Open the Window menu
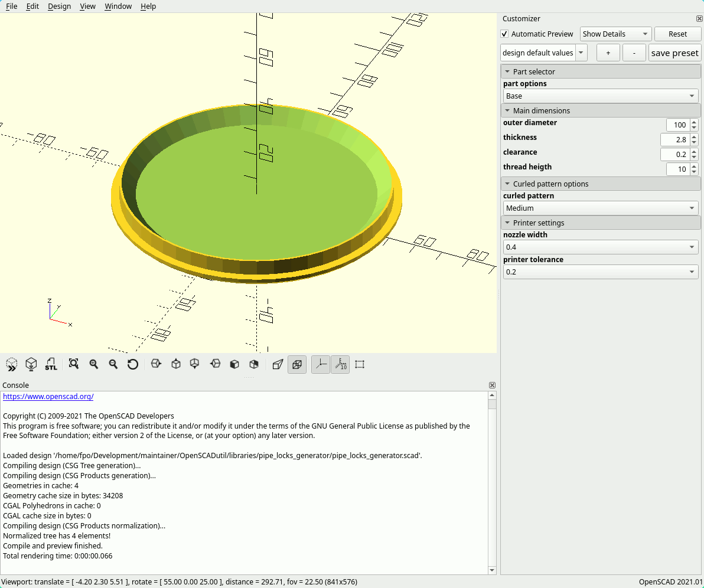Screen dimensions: 704x588 (x=118, y=6)
